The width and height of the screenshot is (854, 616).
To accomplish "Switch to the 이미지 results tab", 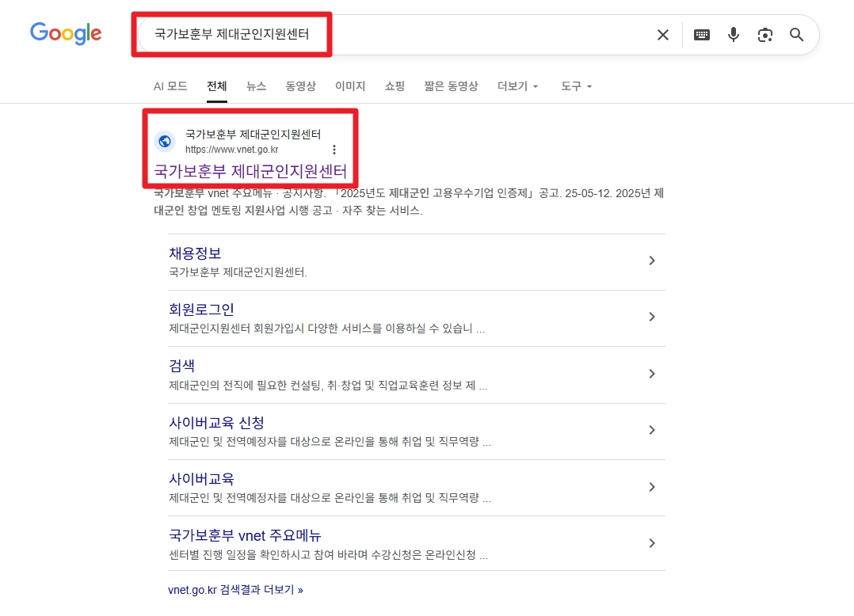I will pyautogui.click(x=350, y=86).
